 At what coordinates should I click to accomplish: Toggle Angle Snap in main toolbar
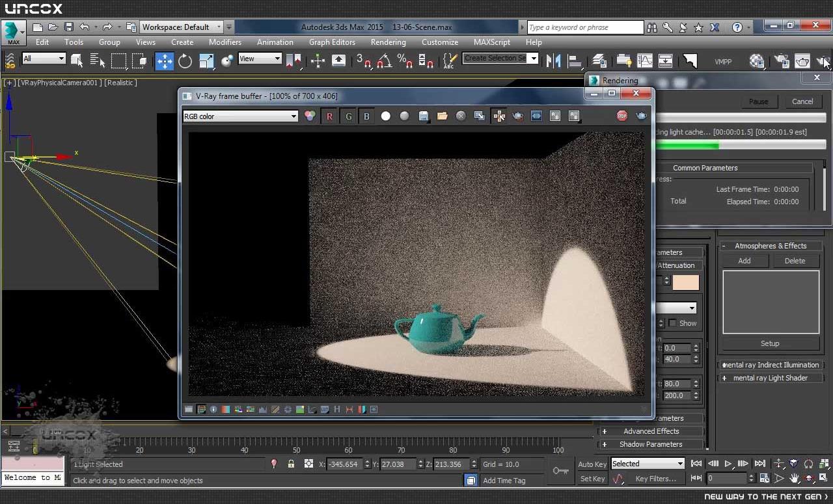pyautogui.click(x=385, y=60)
